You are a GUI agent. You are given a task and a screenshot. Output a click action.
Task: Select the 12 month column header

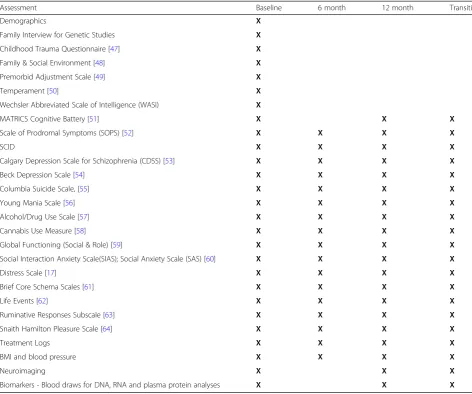click(x=398, y=8)
